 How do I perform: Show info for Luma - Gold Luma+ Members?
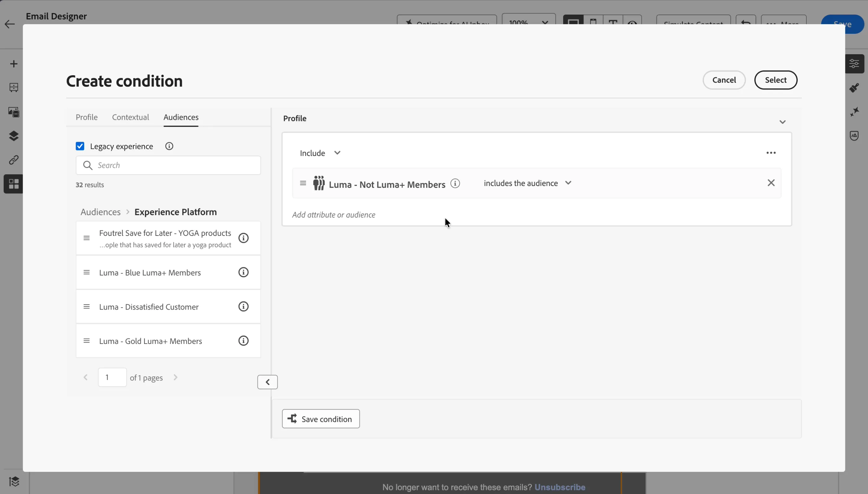click(x=243, y=341)
